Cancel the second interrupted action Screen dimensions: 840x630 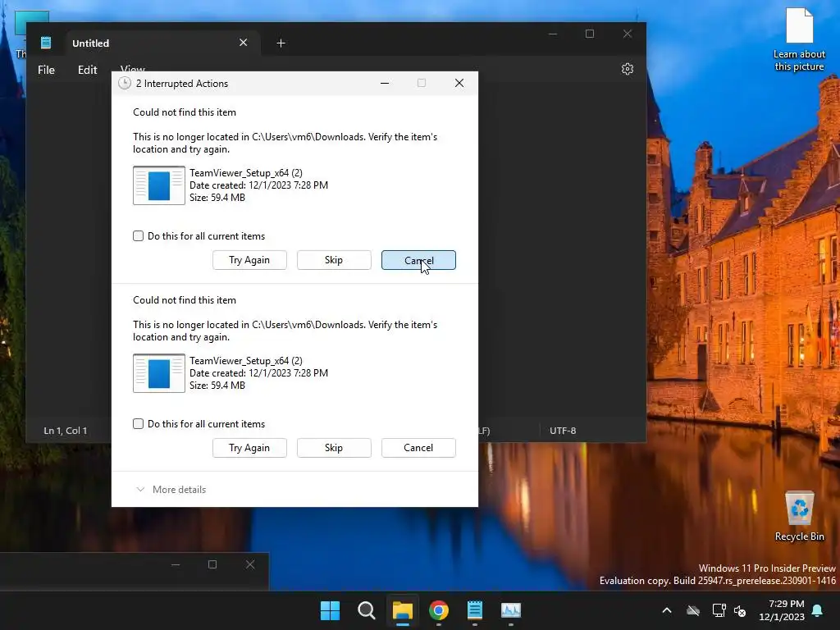click(418, 448)
